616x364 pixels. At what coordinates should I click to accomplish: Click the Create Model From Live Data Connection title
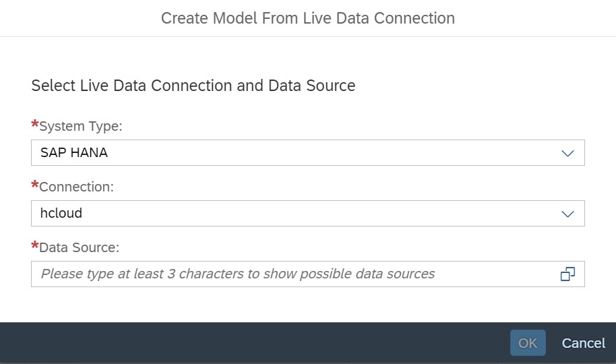(x=308, y=18)
